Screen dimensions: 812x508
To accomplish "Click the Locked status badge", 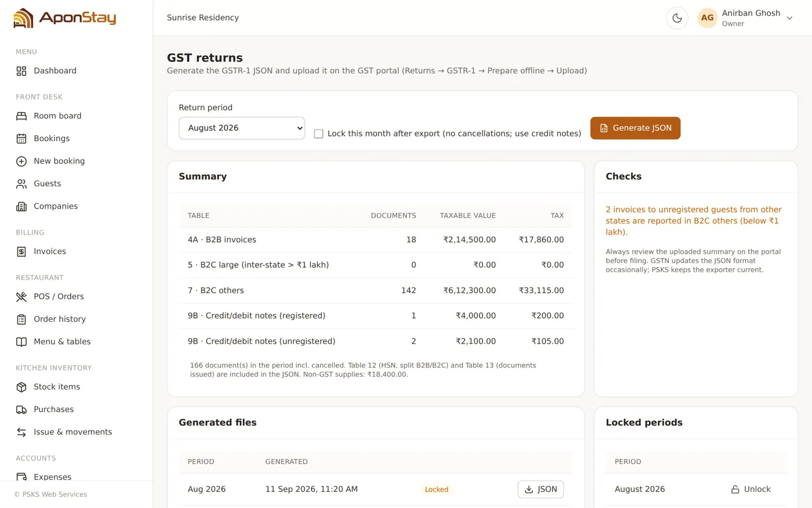I will point(437,489).
